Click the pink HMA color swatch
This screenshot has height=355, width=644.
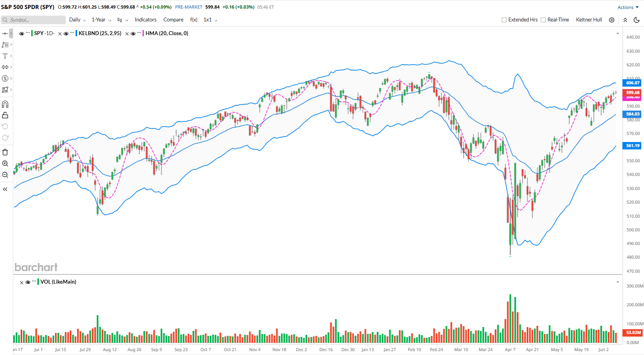point(143,34)
